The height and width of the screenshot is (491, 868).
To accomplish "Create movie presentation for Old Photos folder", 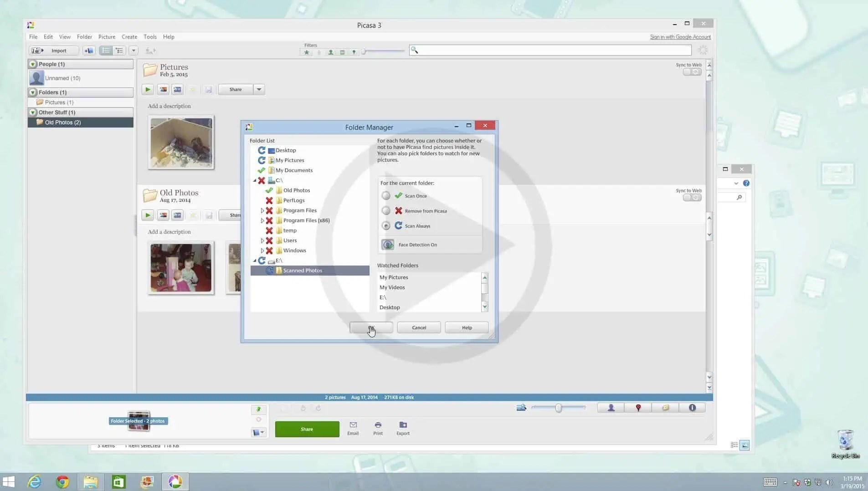I will pos(178,215).
